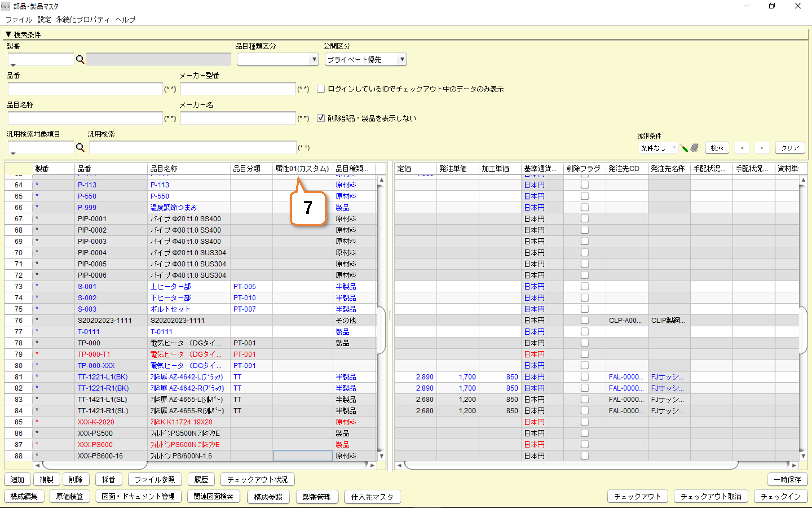Screen dimensions: 812x508
Task: Click the 構成参照 button
Action: pos(268,497)
